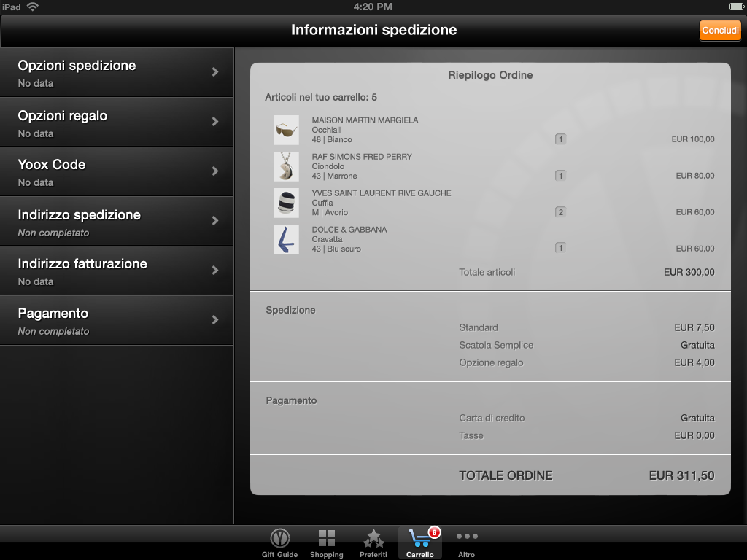Tap the Carta di credito label
The width and height of the screenshot is (747, 560).
tap(492, 418)
